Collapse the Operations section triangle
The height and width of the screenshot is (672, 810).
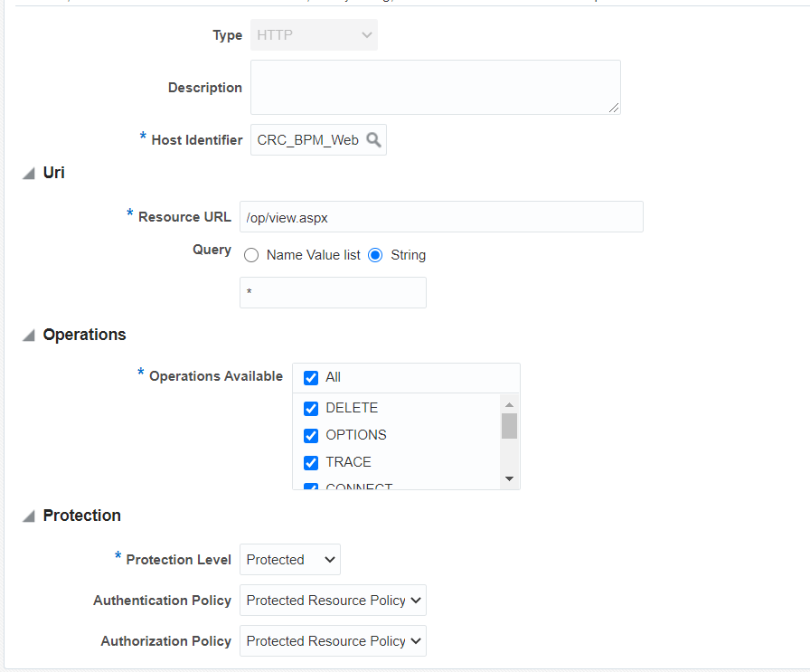coord(28,336)
